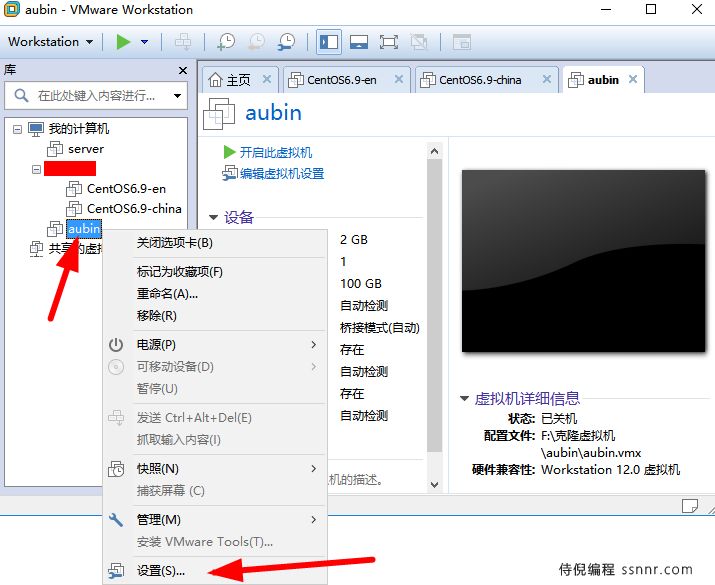Open the power options dropdown arrow beside play
The width and height of the screenshot is (715, 585).
tap(145, 42)
